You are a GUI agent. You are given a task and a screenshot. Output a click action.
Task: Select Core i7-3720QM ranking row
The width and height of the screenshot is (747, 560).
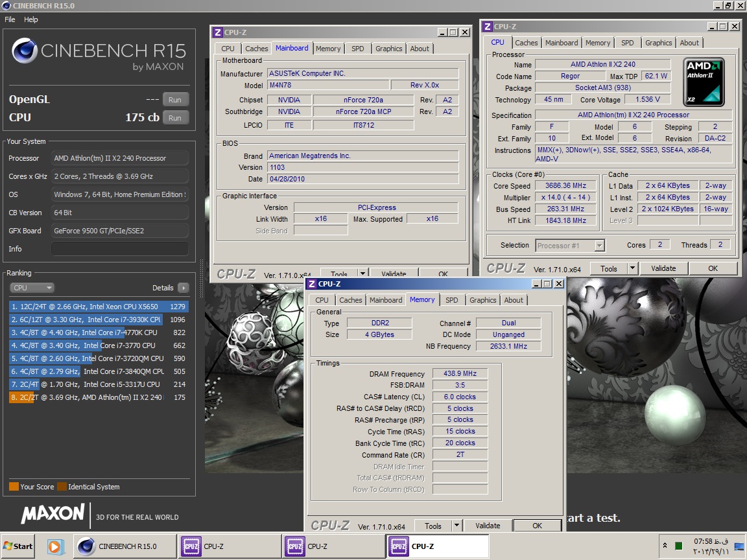[99, 358]
